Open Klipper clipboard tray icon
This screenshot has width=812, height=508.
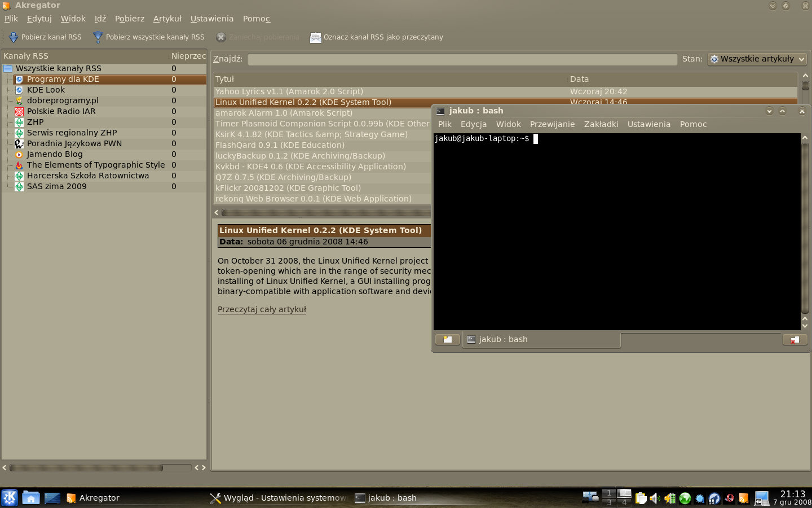(x=641, y=498)
